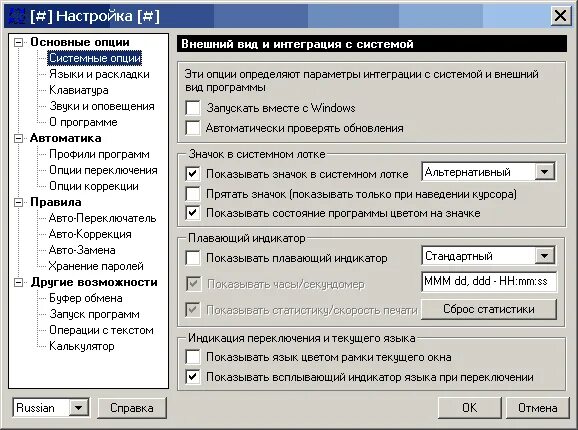Open Буфер обмена settings
This screenshot has height=430, width=578.
(x=86, y=298)
